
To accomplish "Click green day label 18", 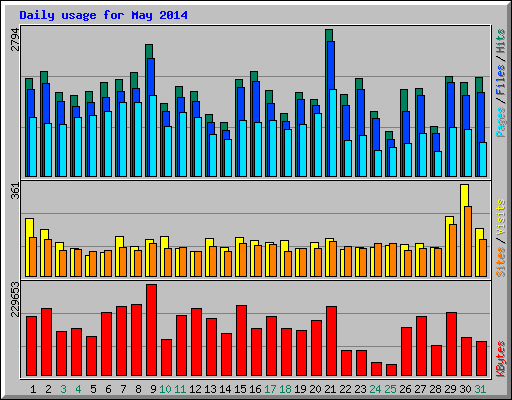I will pyautogui.click(x=285, y=389).
